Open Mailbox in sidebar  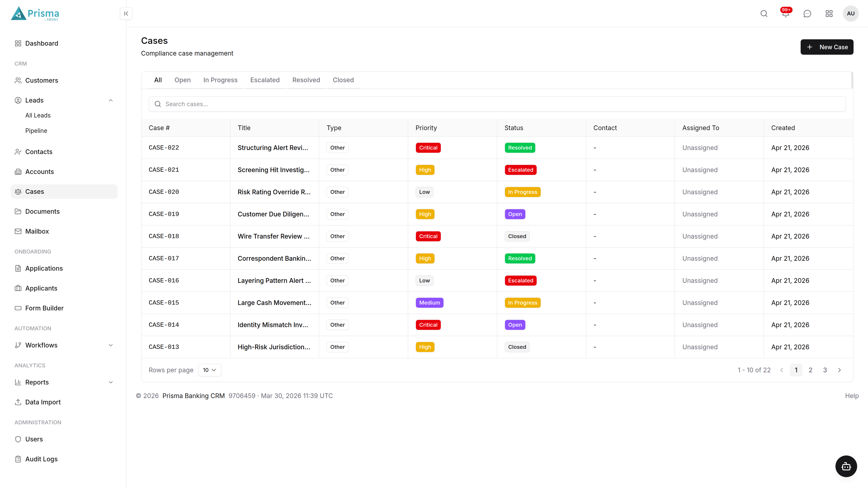pos(64,231)
